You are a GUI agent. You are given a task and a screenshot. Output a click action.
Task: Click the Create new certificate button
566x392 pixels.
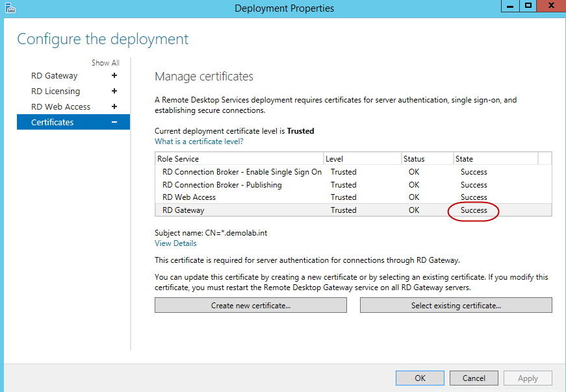tap(251, 304)
